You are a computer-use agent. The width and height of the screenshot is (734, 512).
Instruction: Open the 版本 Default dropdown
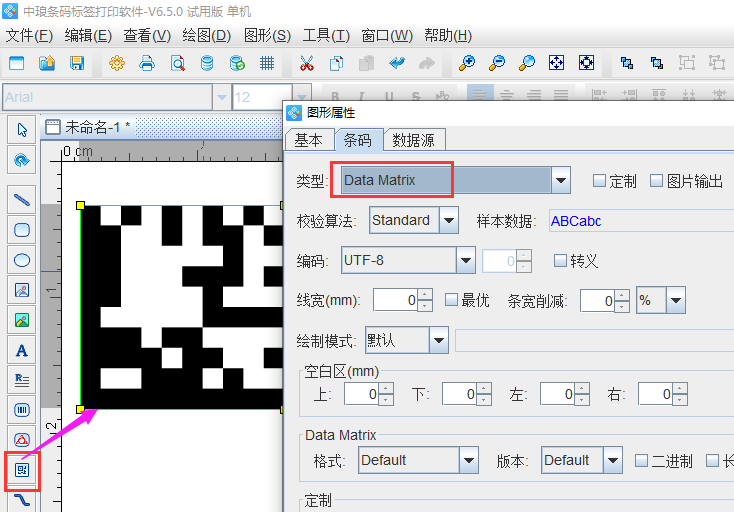613,461
